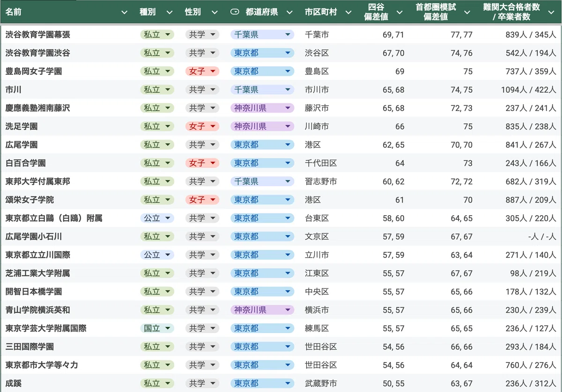This screenshot has height=392, width=562.
Task: Open the 名前 column header dropdown
Action: click(x=124, y=13)
